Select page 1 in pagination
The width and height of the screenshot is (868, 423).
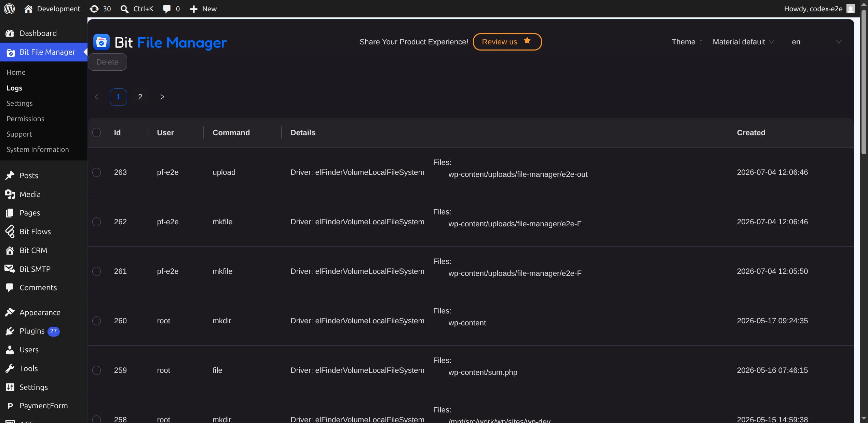[118, 97]
